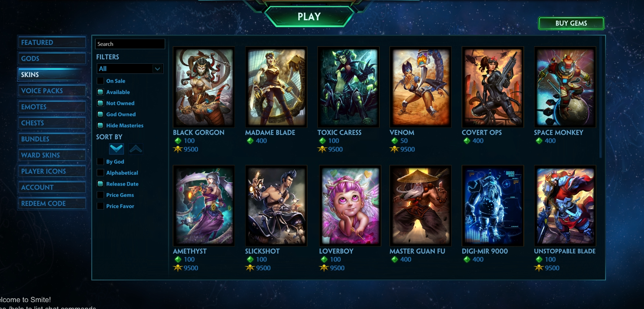Screen dimensions: 644x309
Task: Enable the By God sort checkbox
Action: tap(100, 161)
